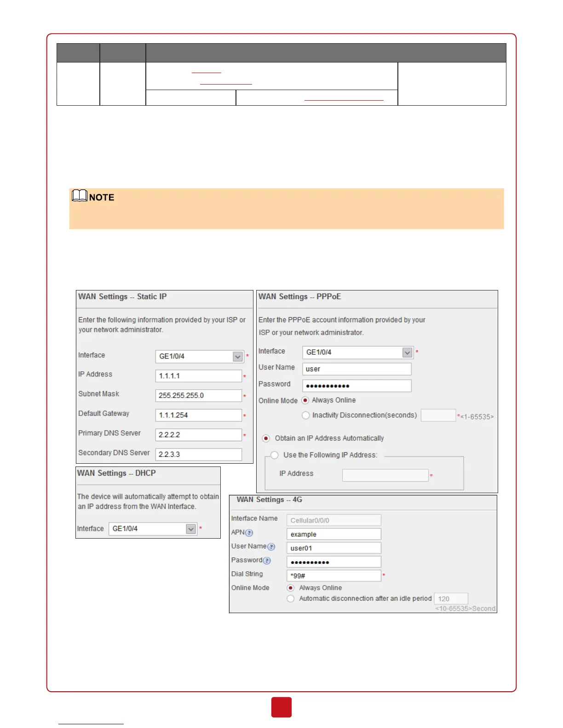Click the Static IP Address field 1.1.1.1

199,376
